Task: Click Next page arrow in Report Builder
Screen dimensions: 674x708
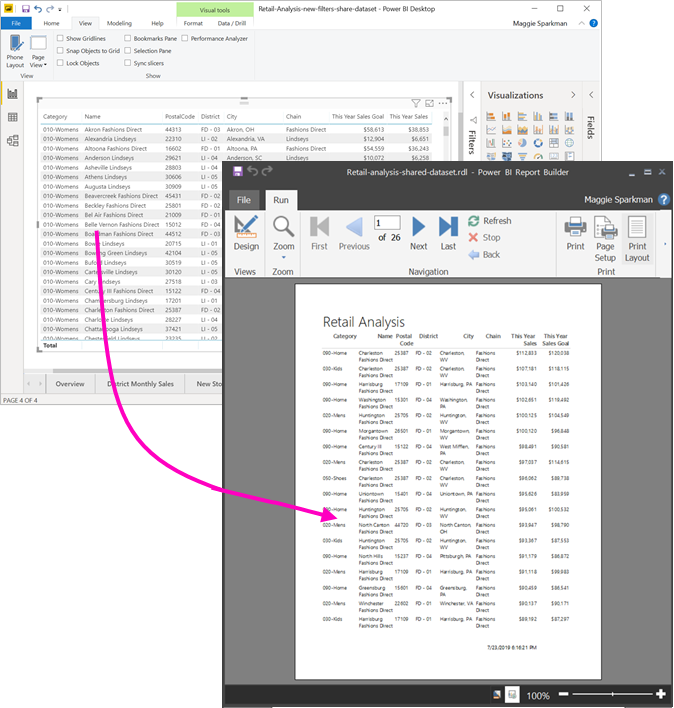Action: (x=418, y=233)
